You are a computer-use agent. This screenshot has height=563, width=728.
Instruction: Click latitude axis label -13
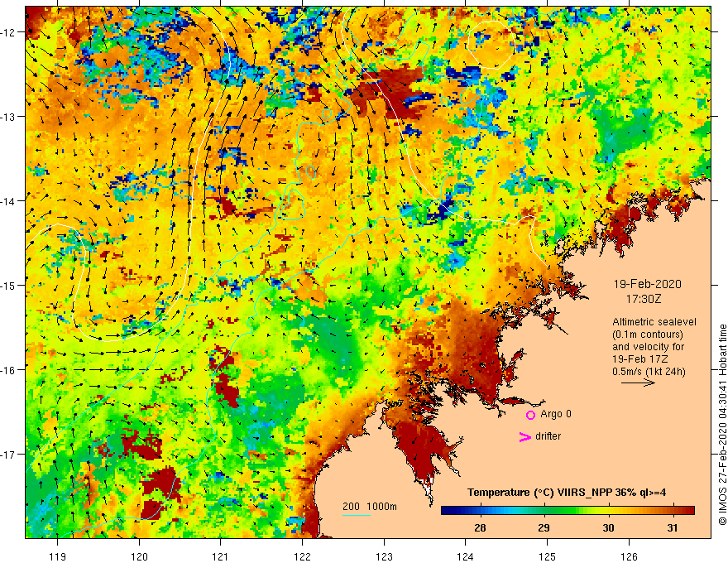pyautogui.click(x=9, y=117)
